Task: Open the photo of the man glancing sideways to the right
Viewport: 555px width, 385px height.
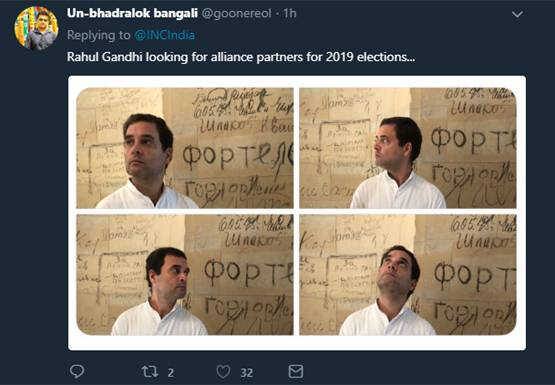Action: click(x=185, y=275)
